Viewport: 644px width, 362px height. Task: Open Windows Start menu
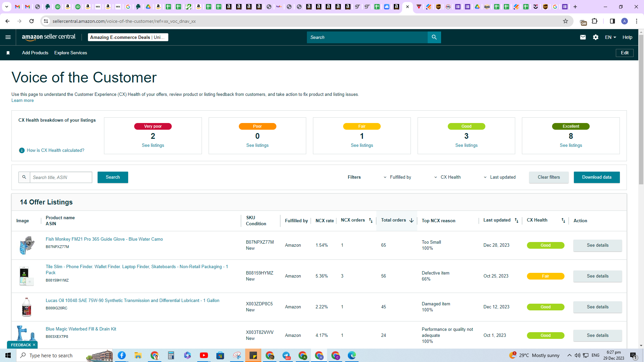[x=8, y=355]
